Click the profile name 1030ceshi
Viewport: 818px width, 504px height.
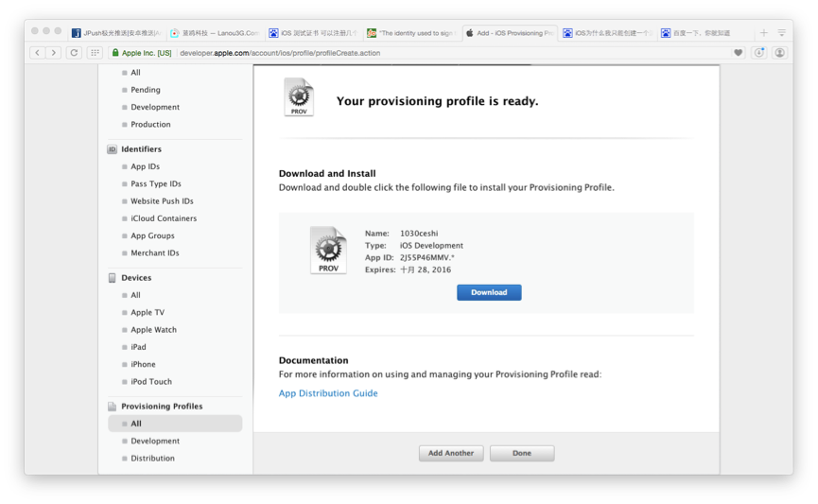(419, 234)
